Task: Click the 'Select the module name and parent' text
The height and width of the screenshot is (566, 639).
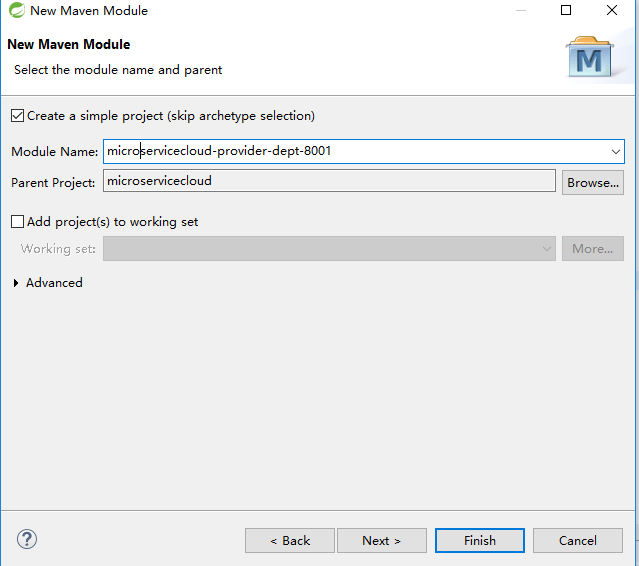Action: pyautogui.click(x=118, y=70)
